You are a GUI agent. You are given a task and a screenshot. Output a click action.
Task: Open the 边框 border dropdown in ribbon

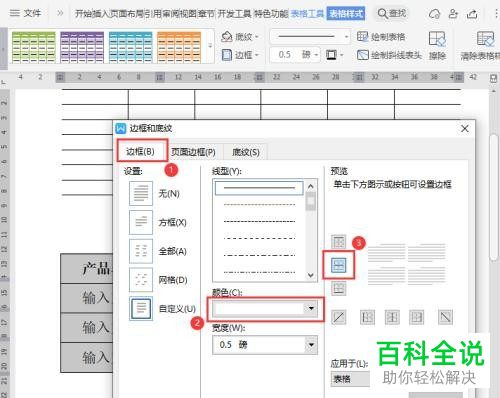pos(240,55)
